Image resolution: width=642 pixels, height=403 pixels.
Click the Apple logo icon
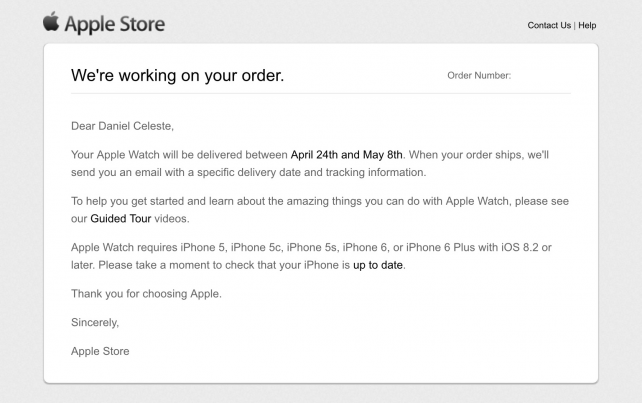pos(51,21)
